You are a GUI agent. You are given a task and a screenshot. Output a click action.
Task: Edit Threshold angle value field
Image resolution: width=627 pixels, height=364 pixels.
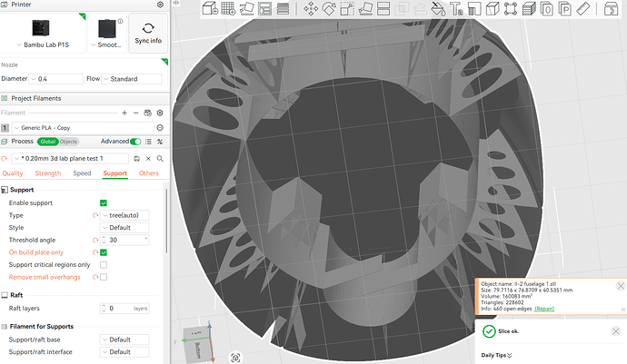coord(124,241)
